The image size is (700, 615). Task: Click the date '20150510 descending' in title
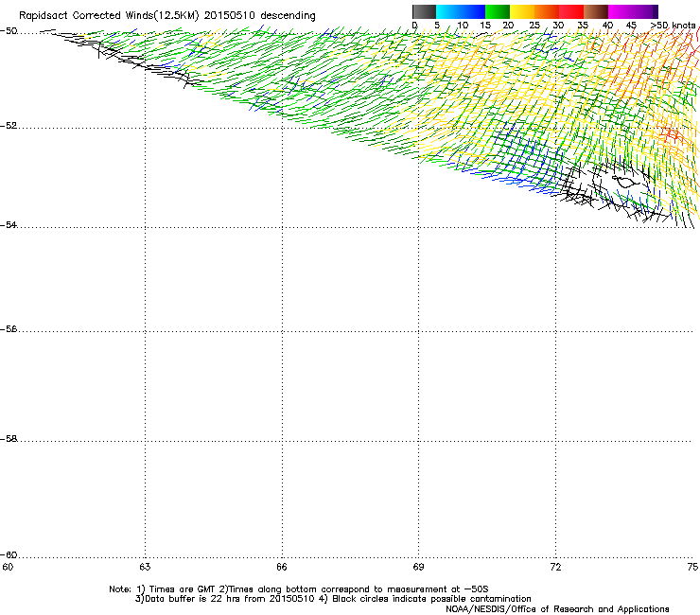[260, 16]
